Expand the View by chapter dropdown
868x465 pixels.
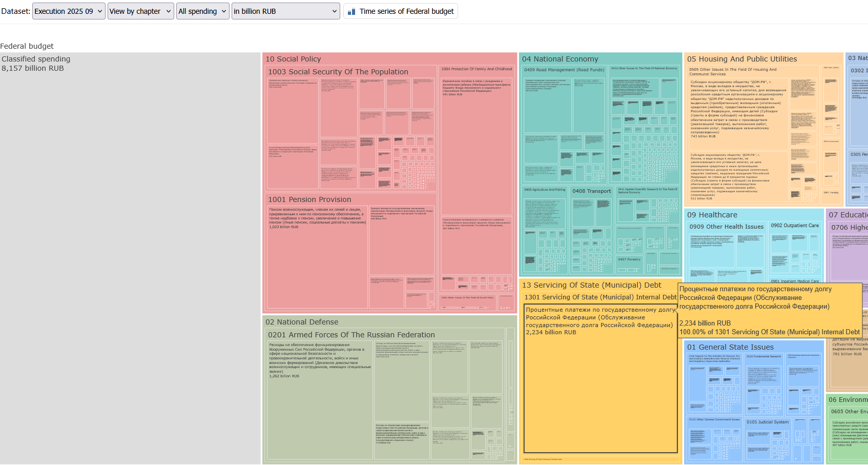[140, 11]
